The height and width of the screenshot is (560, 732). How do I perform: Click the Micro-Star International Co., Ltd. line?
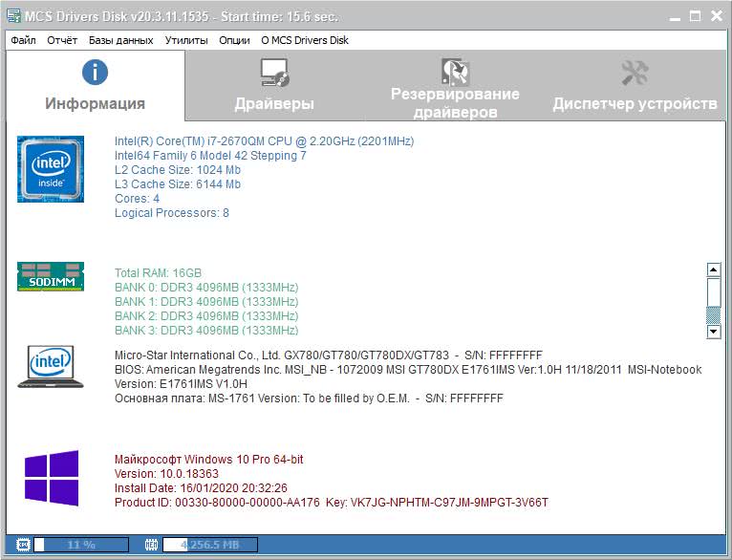[x=329, y=355]
